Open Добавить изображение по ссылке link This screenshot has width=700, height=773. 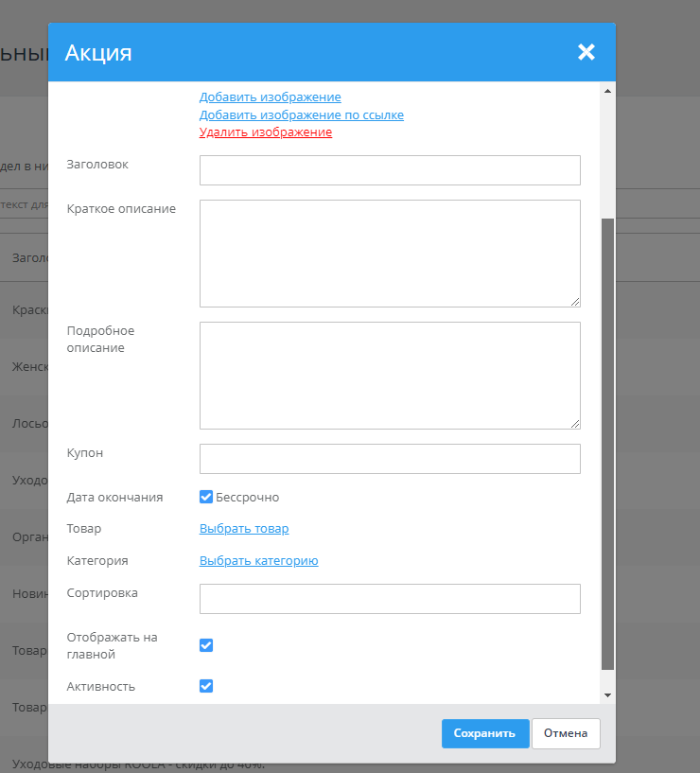pyautogui.click(x=301, y=115)
